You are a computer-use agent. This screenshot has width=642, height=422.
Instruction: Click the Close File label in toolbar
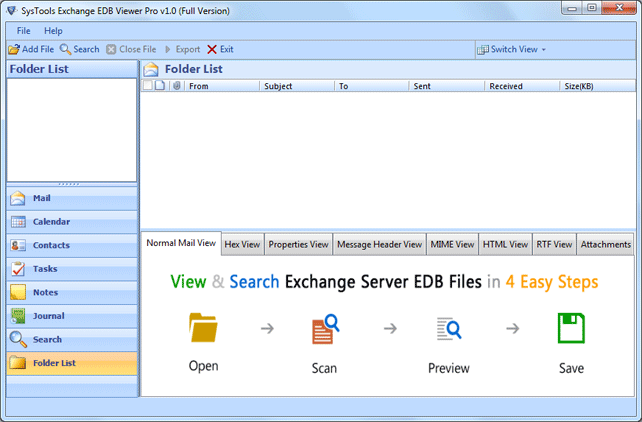[138, 49]
